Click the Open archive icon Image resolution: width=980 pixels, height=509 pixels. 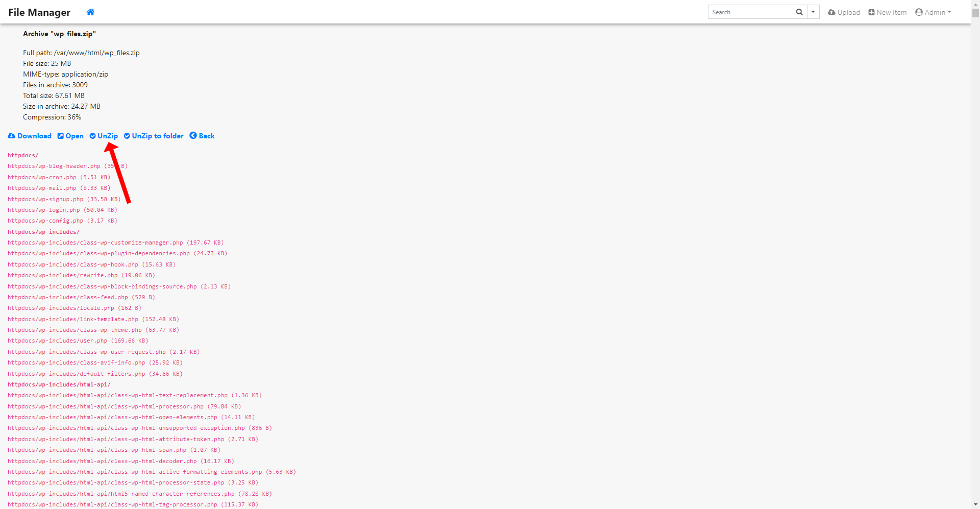pyautogui.click(x=60, y=136)
